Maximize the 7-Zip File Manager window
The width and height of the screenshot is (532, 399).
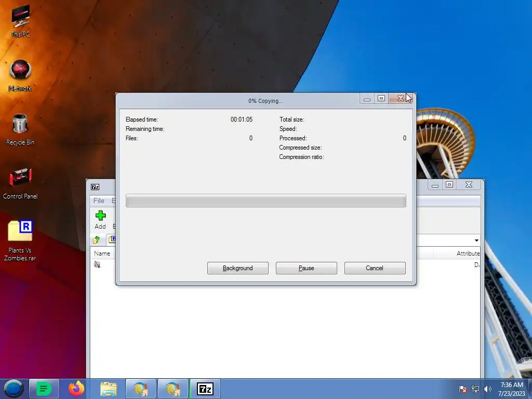449,184
